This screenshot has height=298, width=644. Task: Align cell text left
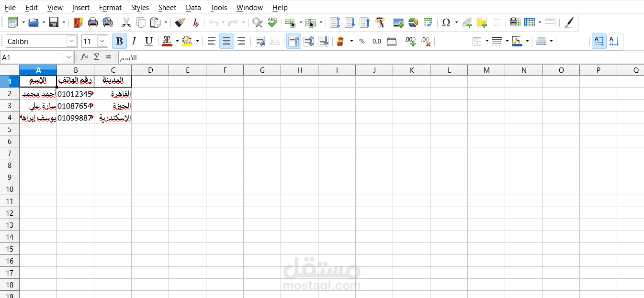[211, 42]
